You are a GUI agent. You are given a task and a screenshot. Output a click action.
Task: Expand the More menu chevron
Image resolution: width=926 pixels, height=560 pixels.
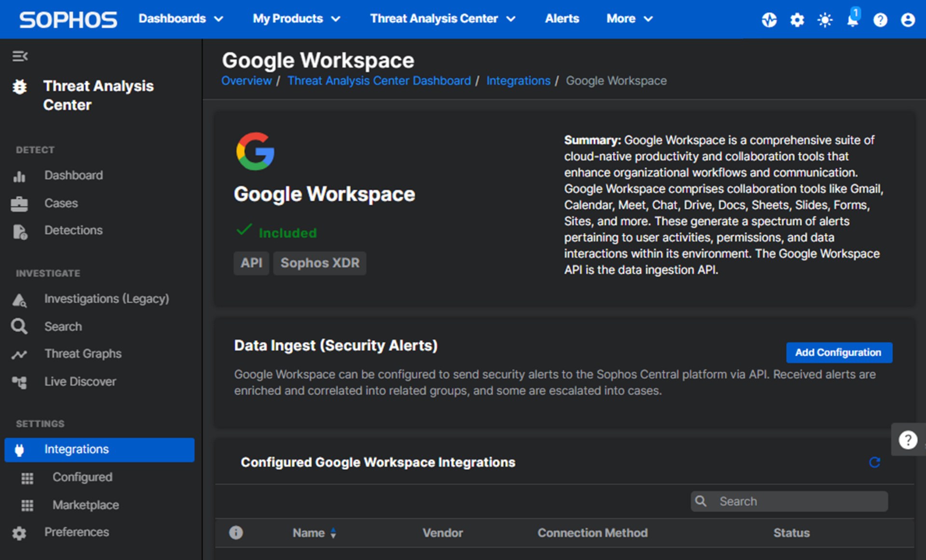tap(648, 19)
